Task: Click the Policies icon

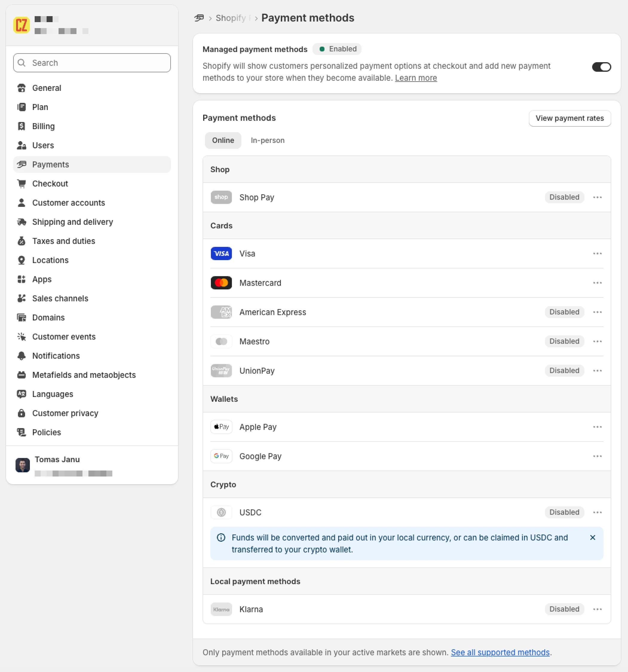Action: coord(21,432)
